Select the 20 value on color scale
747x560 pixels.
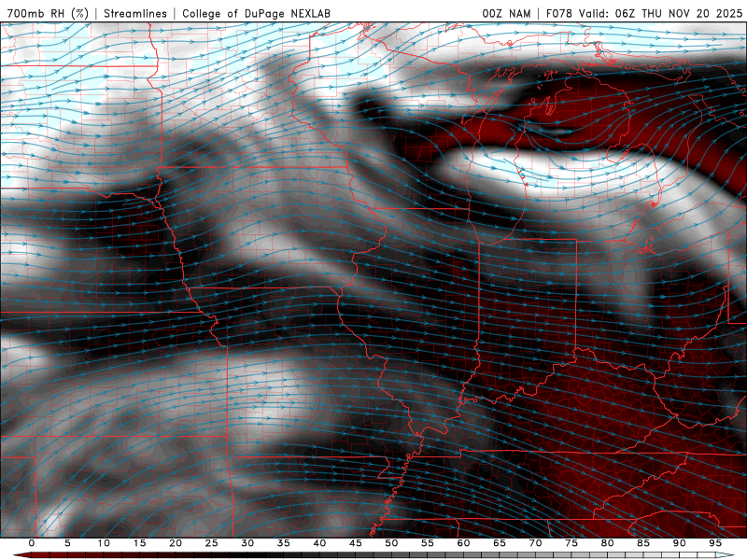(176, 543)
